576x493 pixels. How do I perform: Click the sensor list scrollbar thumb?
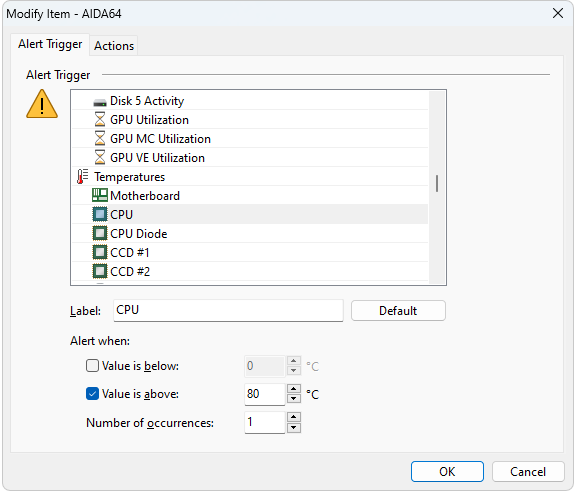437,183
